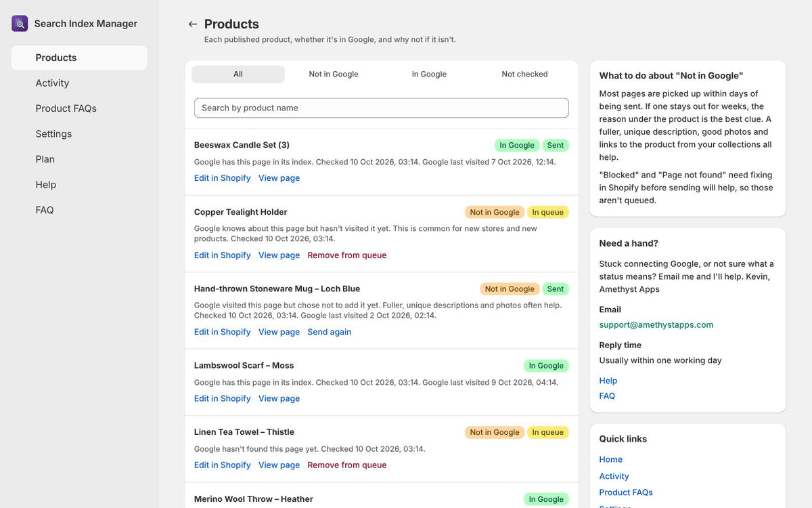Click the Copper Tealight Holder title
Screen dimensions: 812x508
[241, 212]
